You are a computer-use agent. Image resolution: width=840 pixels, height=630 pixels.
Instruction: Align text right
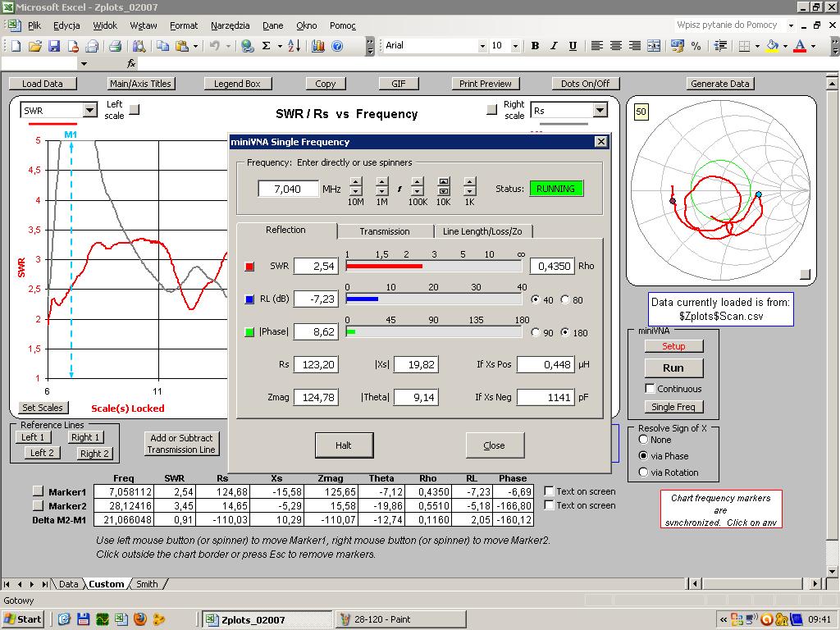coord(635,46)
